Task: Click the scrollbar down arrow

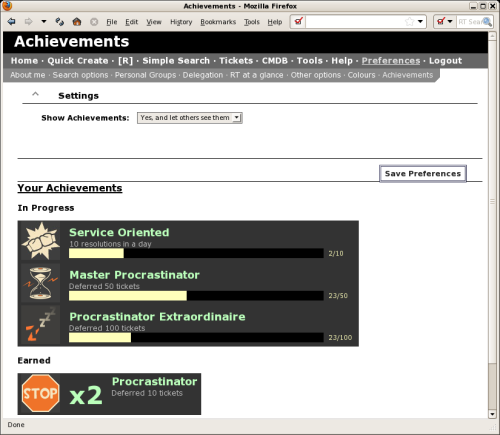Action: click(x=492, y=414)
